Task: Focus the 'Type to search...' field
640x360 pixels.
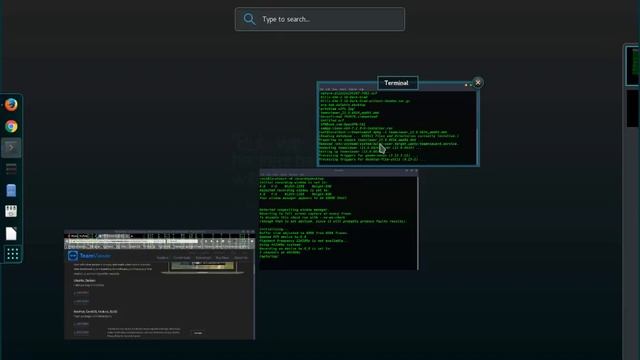Action: coord(320,19)
